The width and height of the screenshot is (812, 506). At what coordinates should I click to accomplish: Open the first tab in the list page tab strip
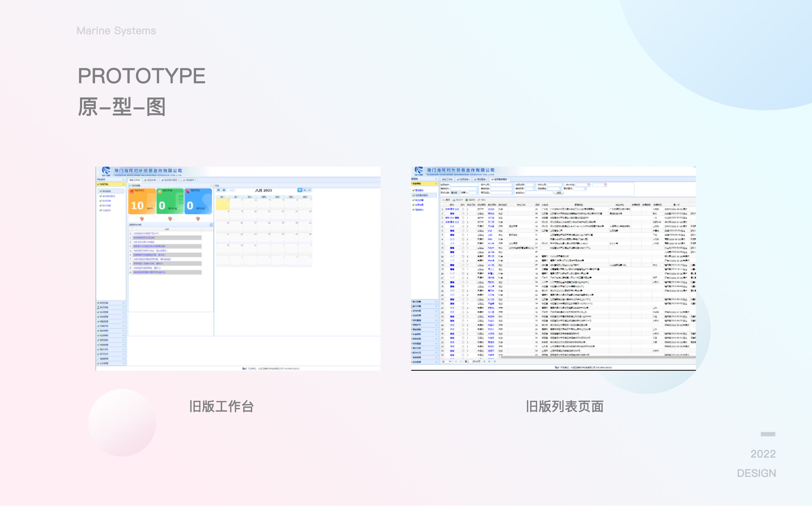click(x=448, y=179)
